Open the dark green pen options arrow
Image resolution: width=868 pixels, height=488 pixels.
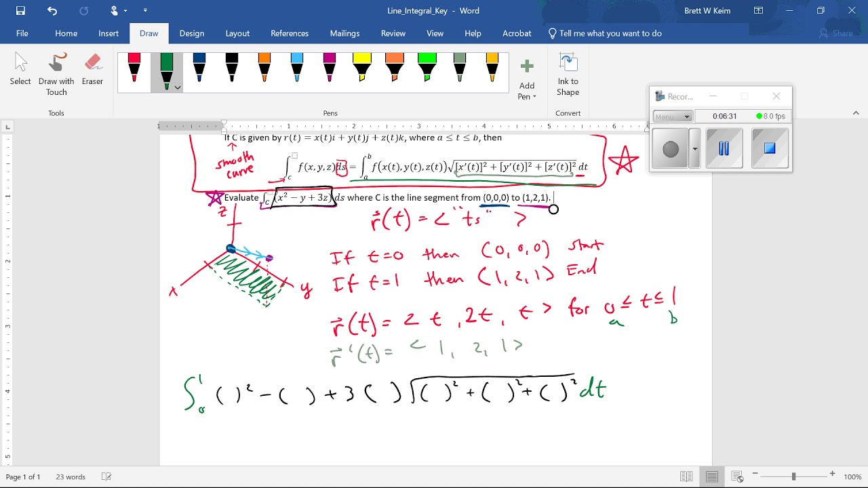178,87
